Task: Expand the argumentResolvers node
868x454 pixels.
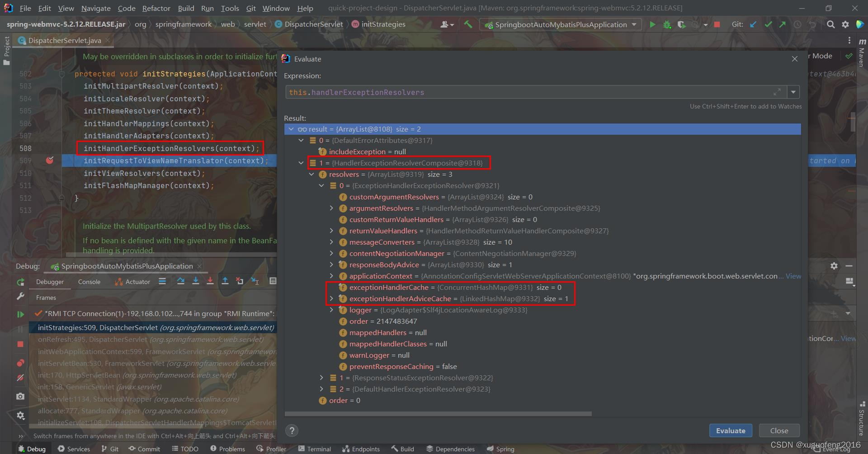Action: click(331, 208)
